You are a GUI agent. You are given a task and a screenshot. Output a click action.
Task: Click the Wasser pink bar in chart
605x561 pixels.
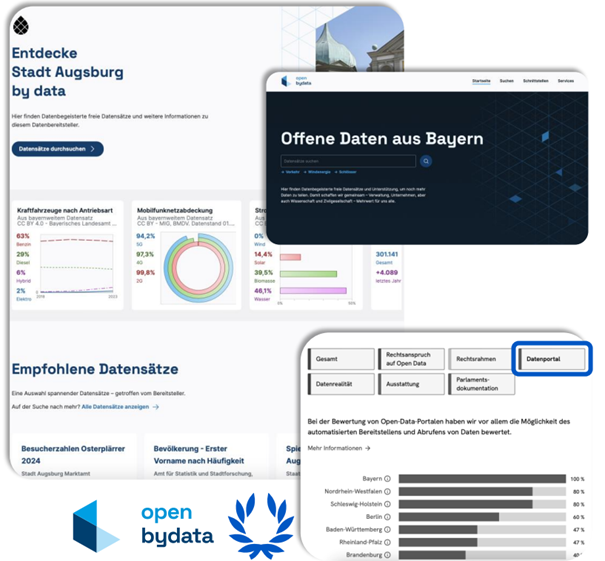click(313, 291)
